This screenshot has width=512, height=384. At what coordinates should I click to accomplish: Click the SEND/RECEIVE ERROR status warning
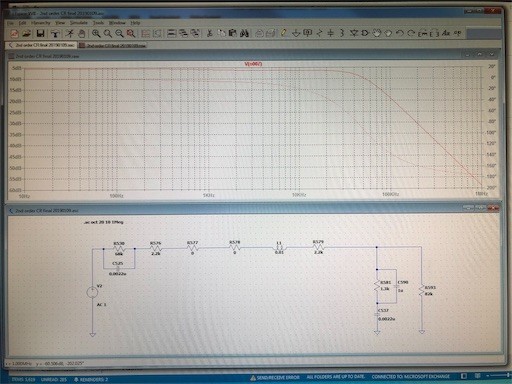275,377
